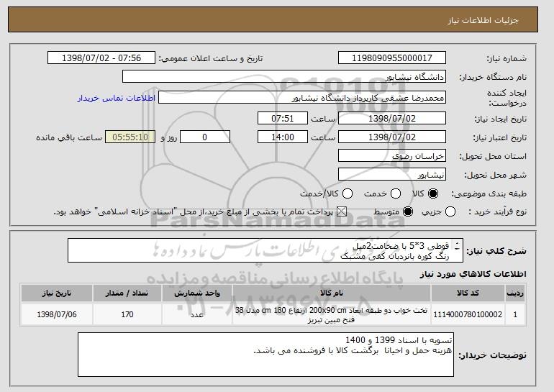Click the quantity cell 170

[127, 314]
